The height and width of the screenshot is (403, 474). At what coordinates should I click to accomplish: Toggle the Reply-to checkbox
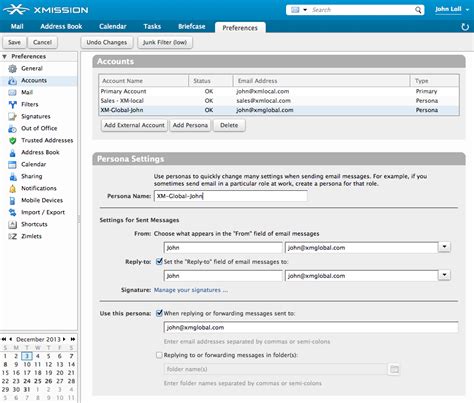[159, 261]
